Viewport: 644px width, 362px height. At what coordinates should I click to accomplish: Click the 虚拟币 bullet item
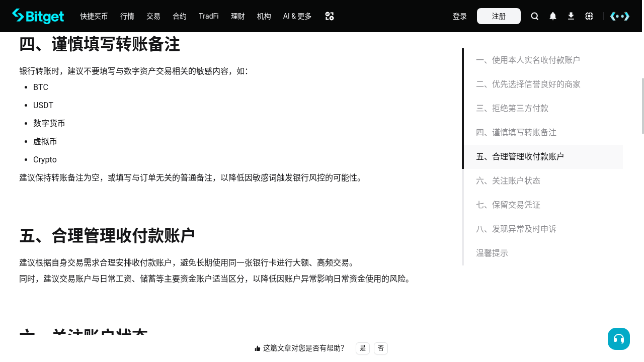[45, 142]
